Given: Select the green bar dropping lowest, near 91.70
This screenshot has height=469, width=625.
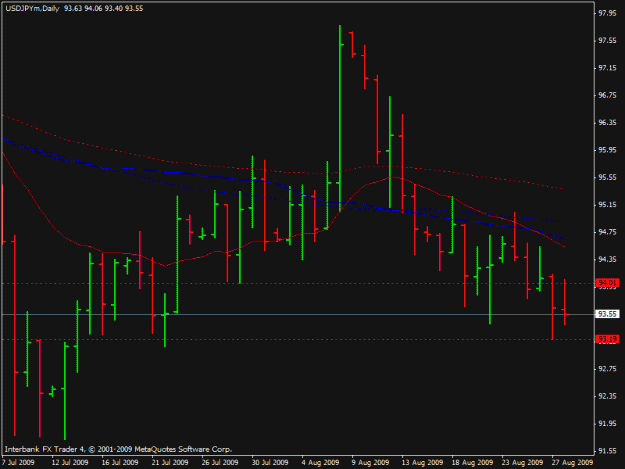Looking at the screenshot, I should click(x=65, y=391).
